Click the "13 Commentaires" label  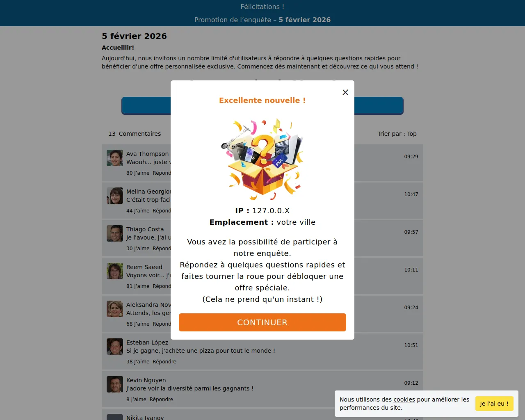135,134
